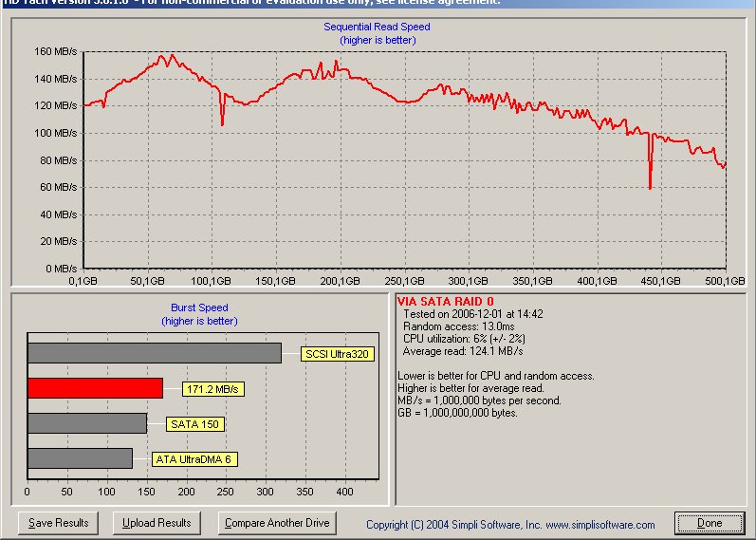Screen dimensions: 756x540
Task: Click the CPU utilization: 6% line
Action: 464,339
